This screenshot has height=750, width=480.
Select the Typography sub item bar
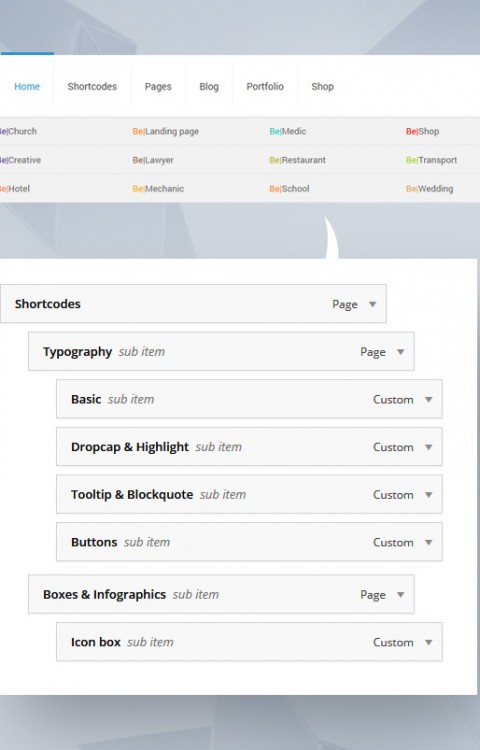pos(221,352)
